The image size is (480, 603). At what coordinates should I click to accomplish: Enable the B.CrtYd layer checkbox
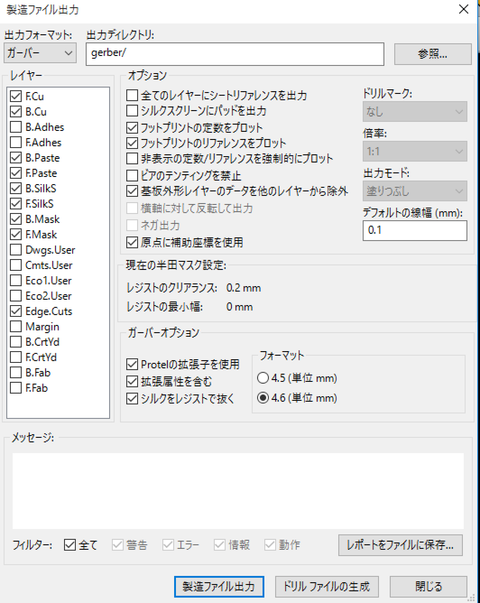click(16, 342)
